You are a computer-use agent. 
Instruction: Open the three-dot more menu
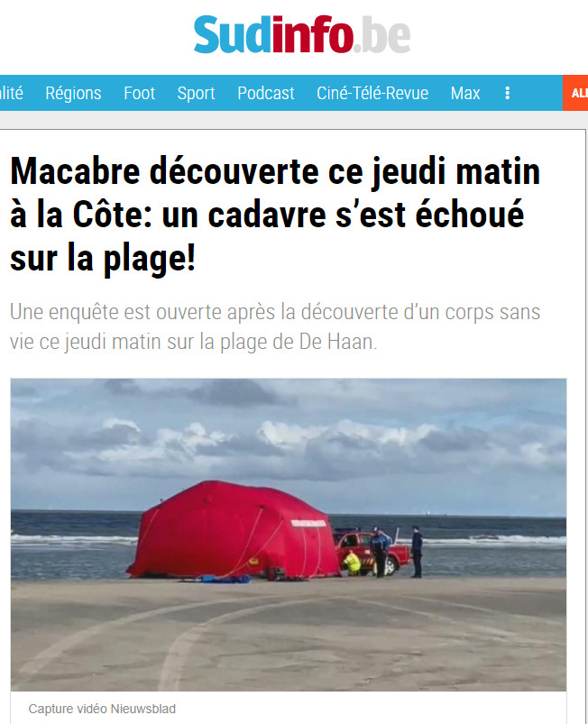point(507,93)
